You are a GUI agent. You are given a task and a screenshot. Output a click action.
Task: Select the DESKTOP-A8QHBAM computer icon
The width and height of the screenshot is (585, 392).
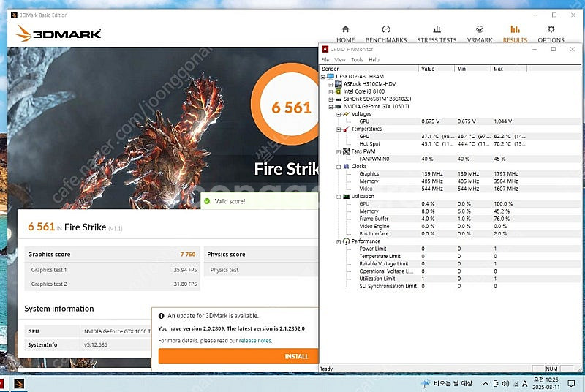pyautogui.click(x=331, y=77)
